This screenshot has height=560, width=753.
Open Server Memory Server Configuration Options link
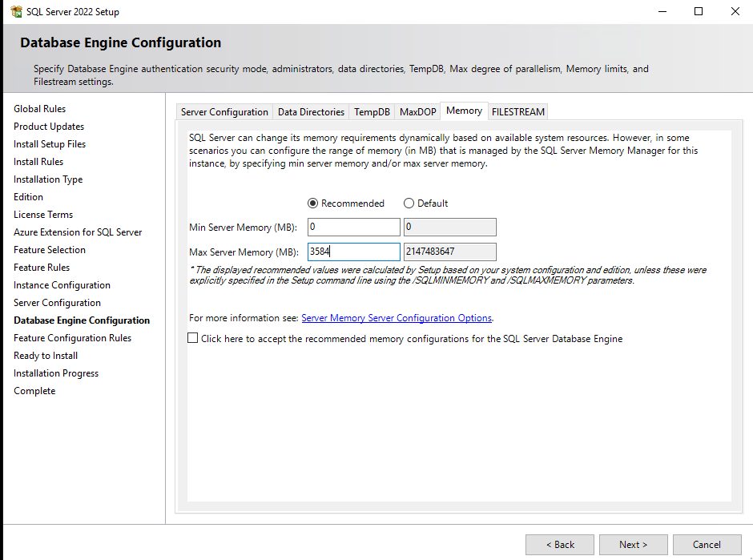click(397, 318)
